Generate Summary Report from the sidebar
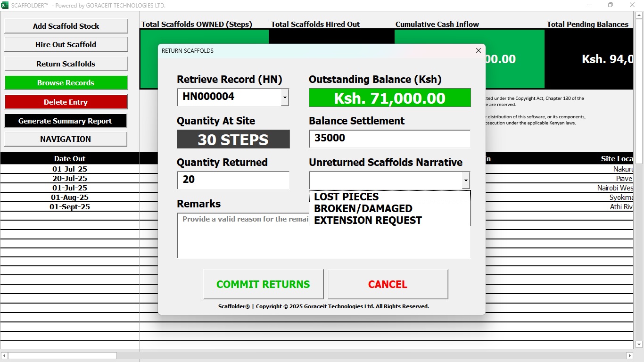 coord(66,121)
